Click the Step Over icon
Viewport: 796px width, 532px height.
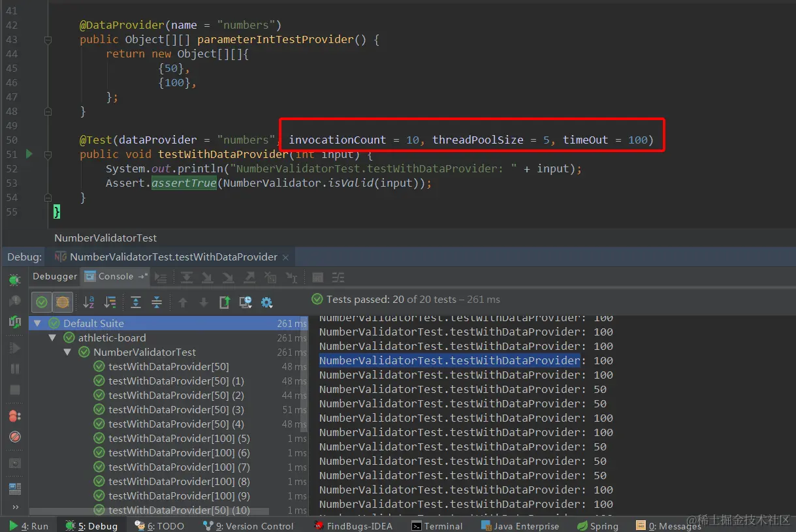click(187, 277)
